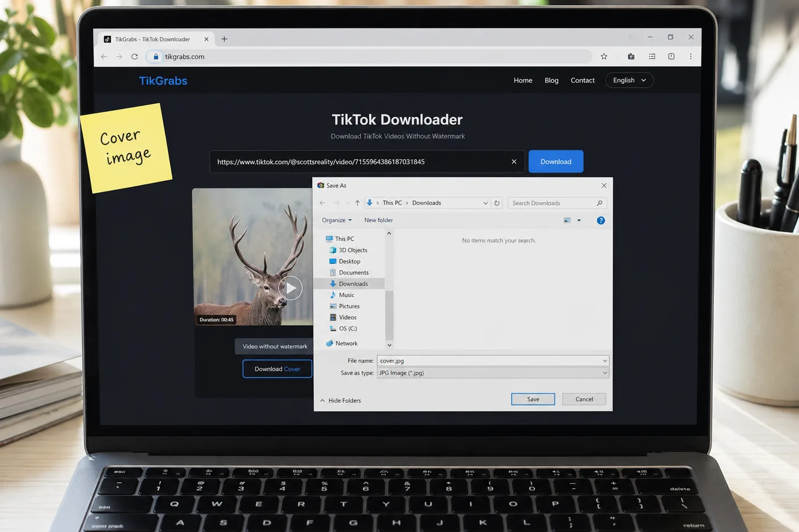Cancel the Save As dialog
Screen dimensions: 799x532
pyautogui.click(x=584, y=399)
